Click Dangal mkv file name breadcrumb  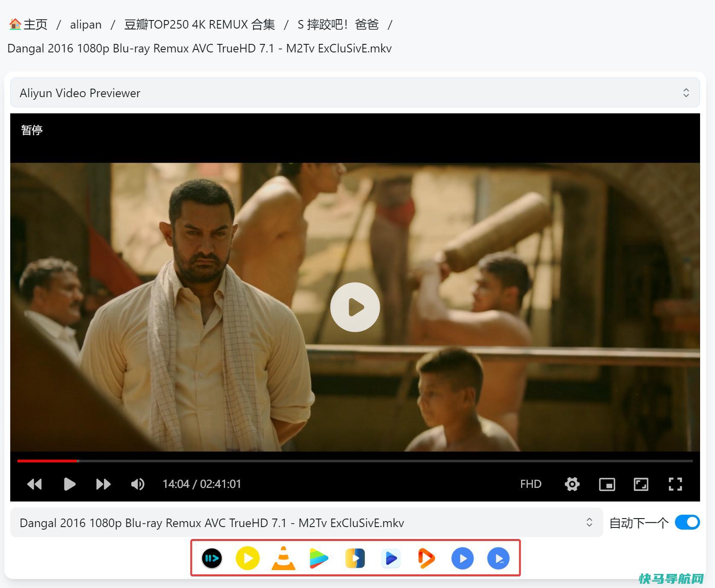coord(200,48)
